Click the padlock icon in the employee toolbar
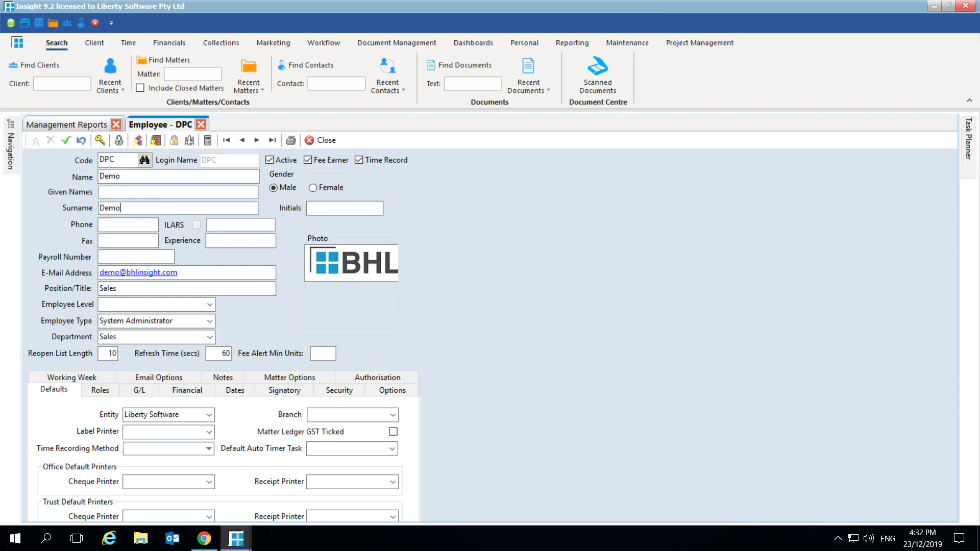This screenshot has height=551, width=980. coord(174,140)
